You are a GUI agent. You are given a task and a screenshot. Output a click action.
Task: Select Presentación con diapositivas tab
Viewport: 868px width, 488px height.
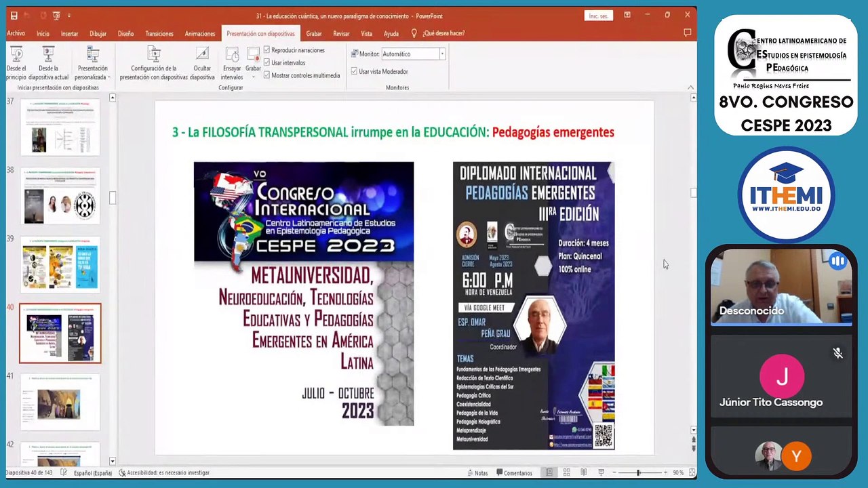coord(260,33)
